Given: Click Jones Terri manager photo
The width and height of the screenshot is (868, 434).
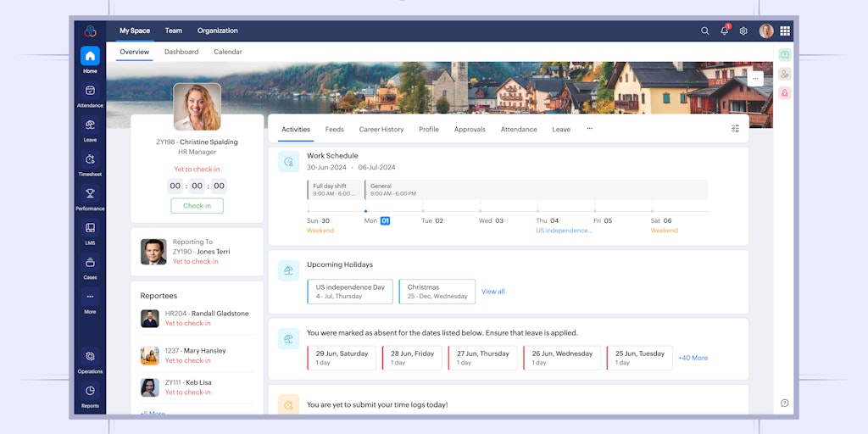Looking at the screenshot, I should 153,252.
